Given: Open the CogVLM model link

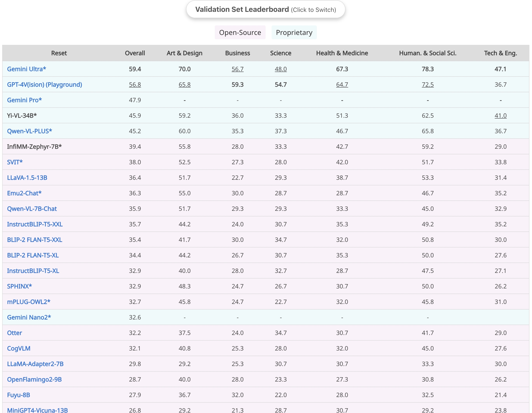Looking at the screenshot, I should click(x=19, y=348).
